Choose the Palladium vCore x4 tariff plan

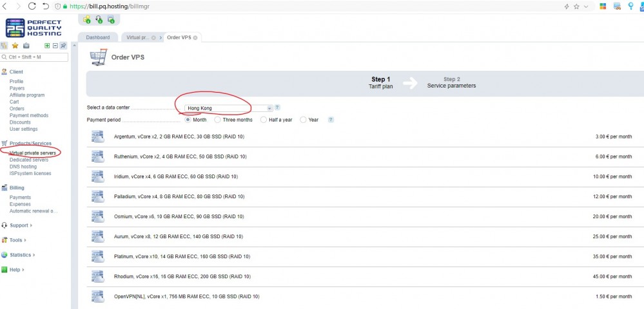coord(175,196)
